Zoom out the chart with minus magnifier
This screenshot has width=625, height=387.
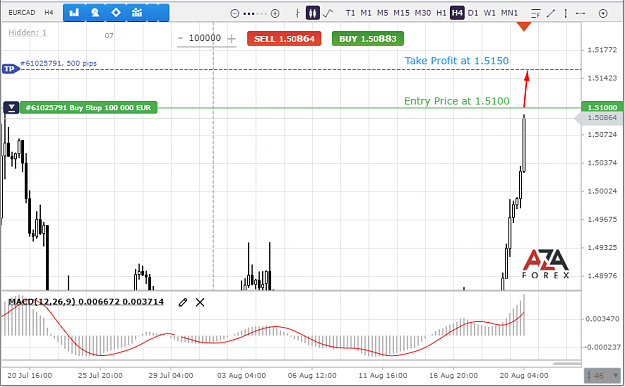click(235, 14)
